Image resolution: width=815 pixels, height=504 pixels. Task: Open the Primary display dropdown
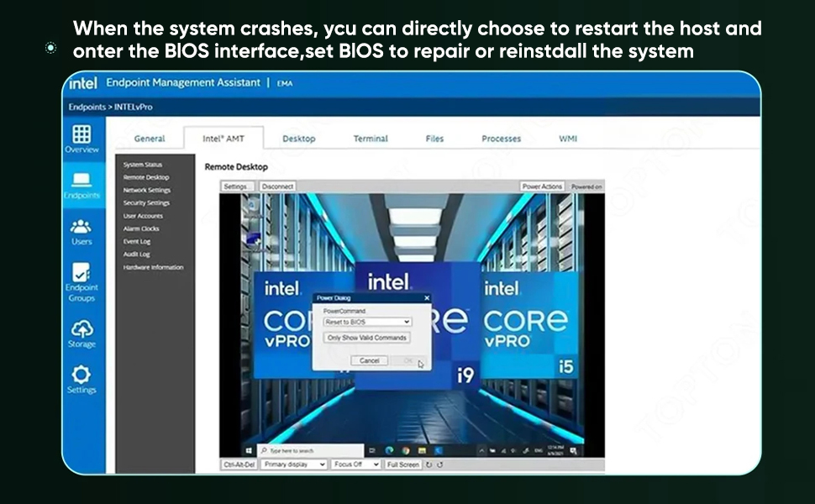point(293,465)
